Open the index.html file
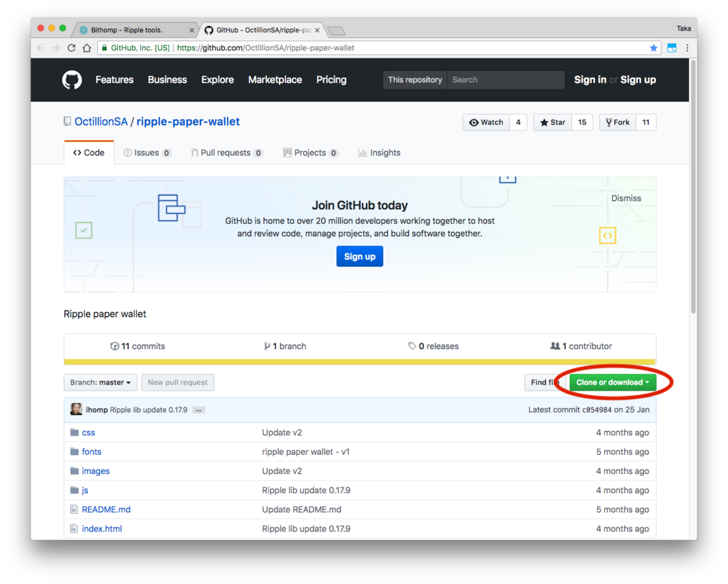This screenshot has width=728, height=584. [102, 529]
